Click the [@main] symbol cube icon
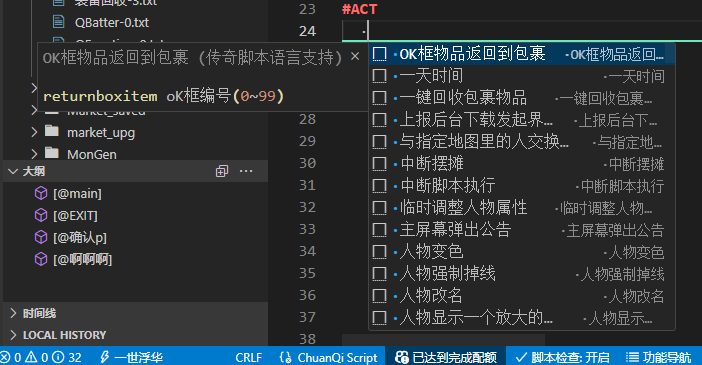The width and height of the screenshot is (702, 365). pos(41,193)
